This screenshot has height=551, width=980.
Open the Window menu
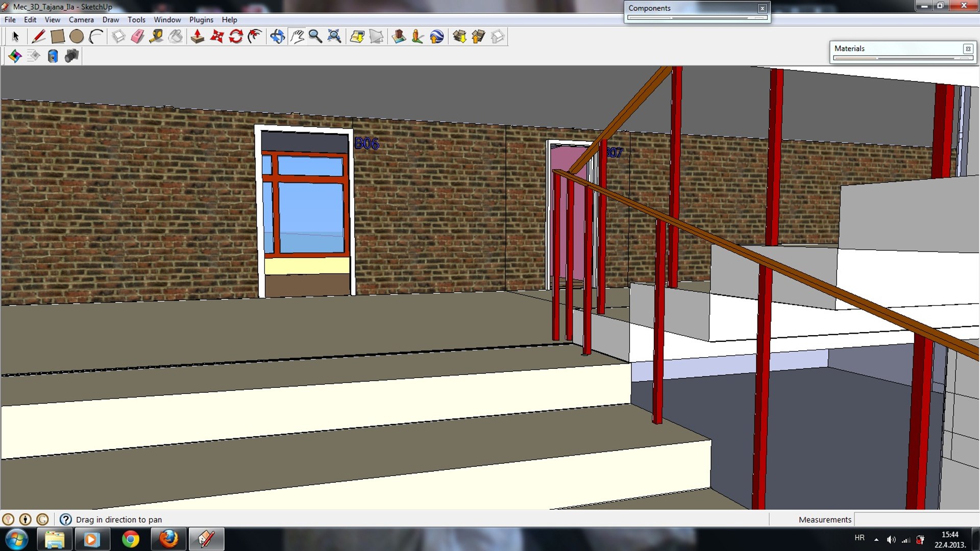click(x=167, y=19)
